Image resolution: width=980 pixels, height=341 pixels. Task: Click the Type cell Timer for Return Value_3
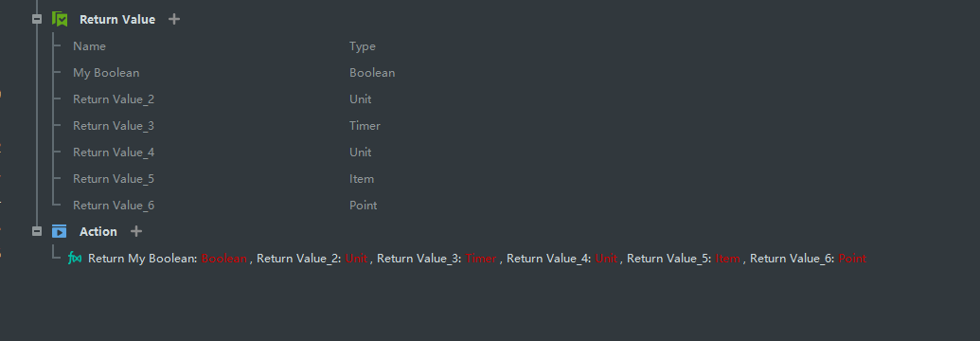click(x=365, y=126)
